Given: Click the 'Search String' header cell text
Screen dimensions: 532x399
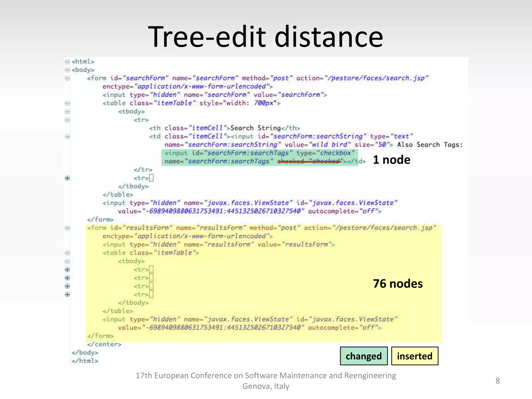Looking at the screenshot, I should click(256, 128).
